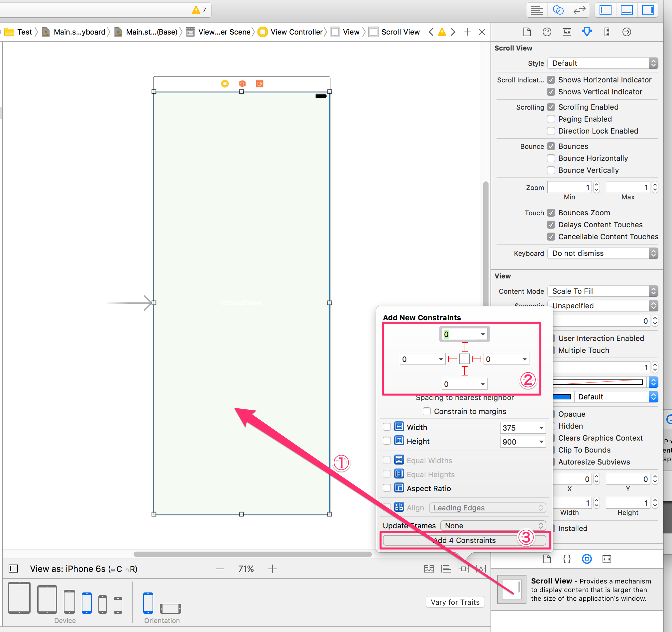Check Constrain to margins

[427, 411]
